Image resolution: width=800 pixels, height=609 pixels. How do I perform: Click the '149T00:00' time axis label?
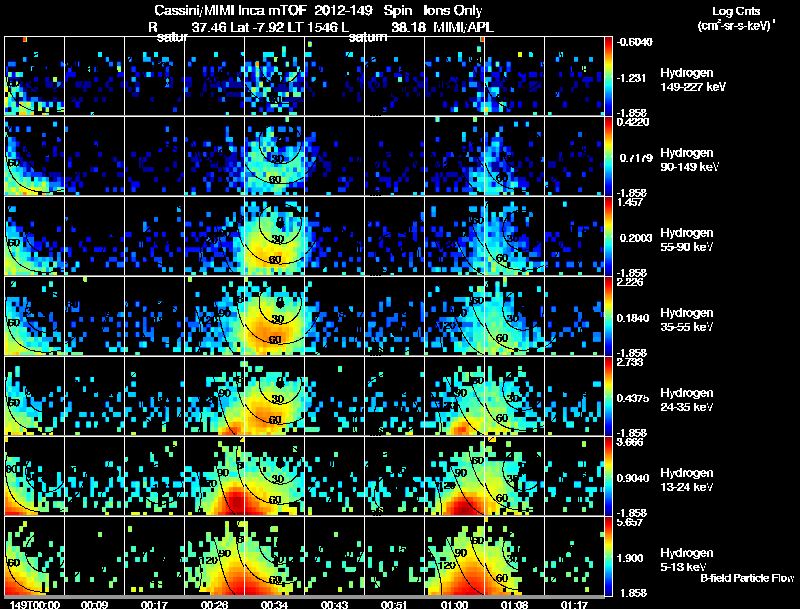pos(35,604)
